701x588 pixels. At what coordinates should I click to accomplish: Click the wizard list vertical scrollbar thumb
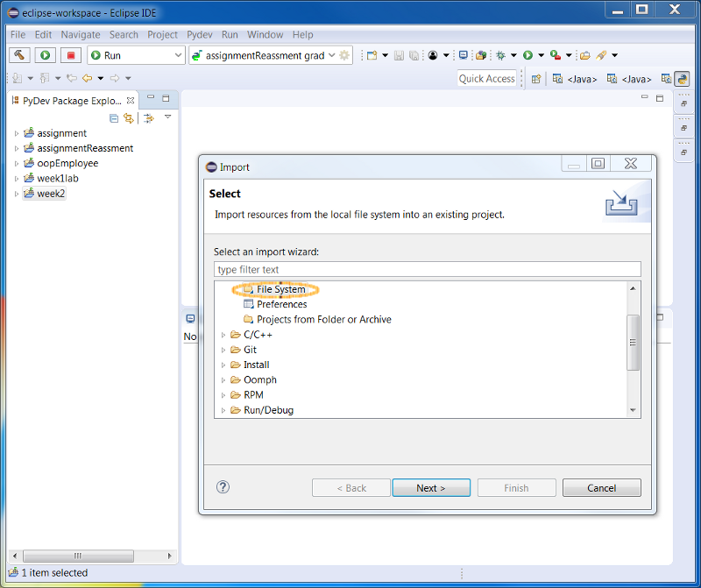tap(633, 344)
